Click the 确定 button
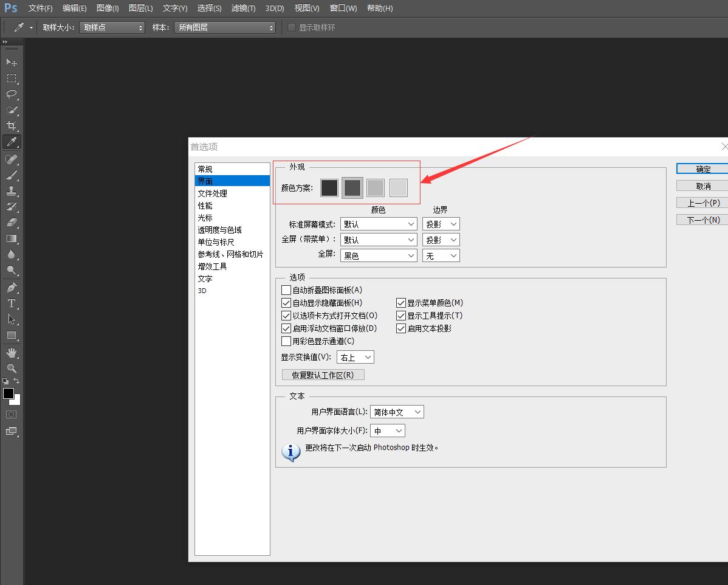Viewport: 728px width, 585px height. point(702,169)
